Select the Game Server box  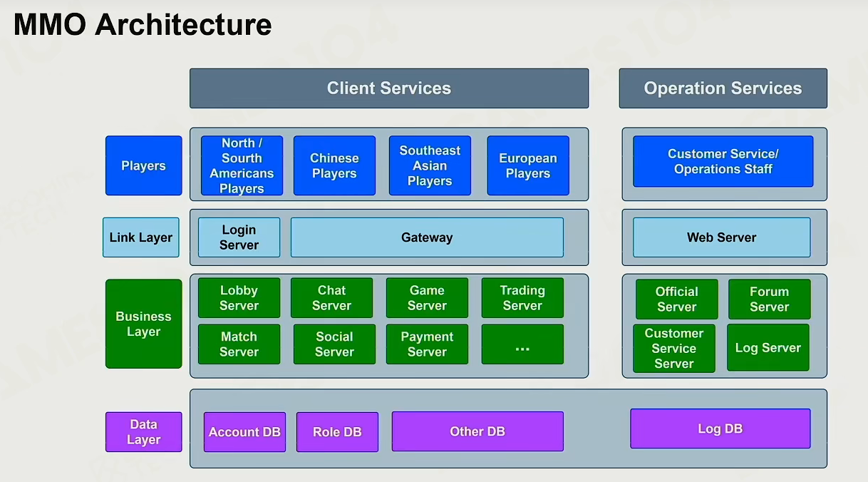[x=427, y=298]
